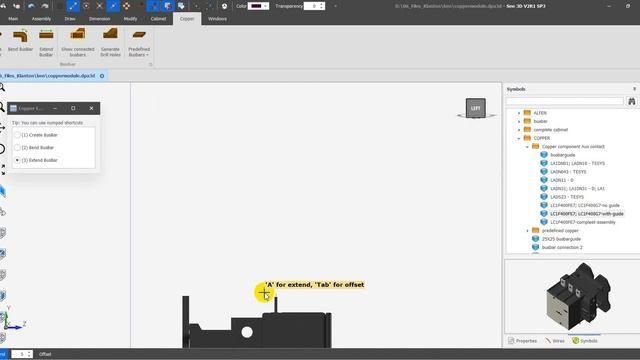640x360 pixels.
Task: Open the Modify ribbon tab
Action: (130, 19)
